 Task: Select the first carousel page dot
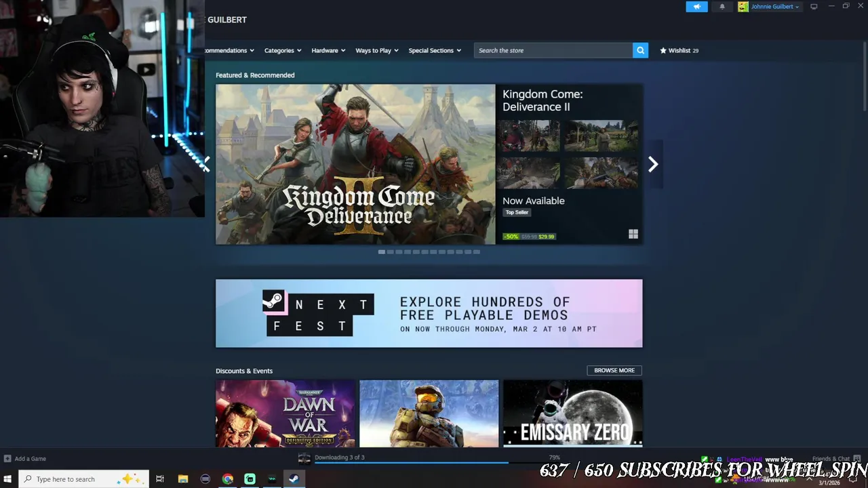coord(382,251)
